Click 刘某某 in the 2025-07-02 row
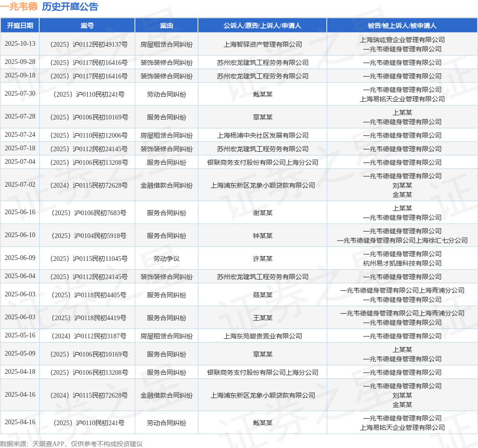The height and width of the screenshot is (448, 478). point(402,185)
